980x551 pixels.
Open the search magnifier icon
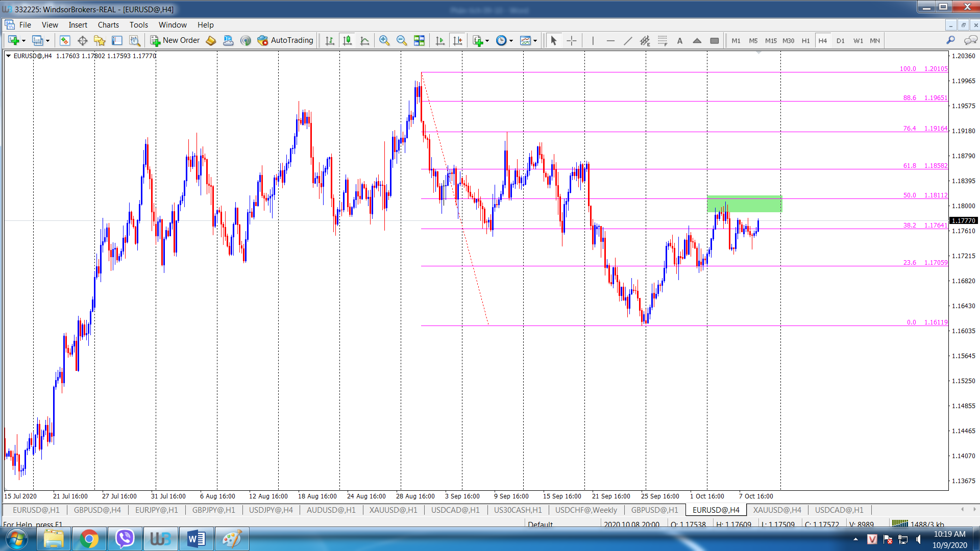(x=950, y=40)
